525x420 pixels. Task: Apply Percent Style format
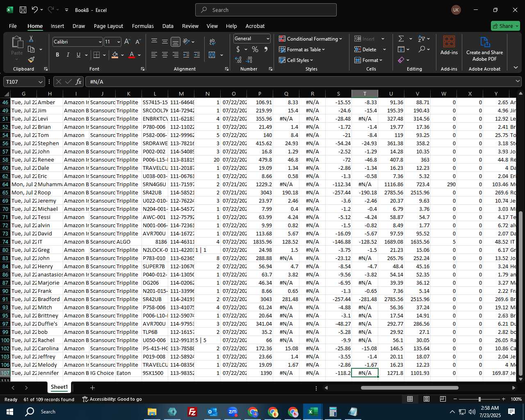pos(255,49)
